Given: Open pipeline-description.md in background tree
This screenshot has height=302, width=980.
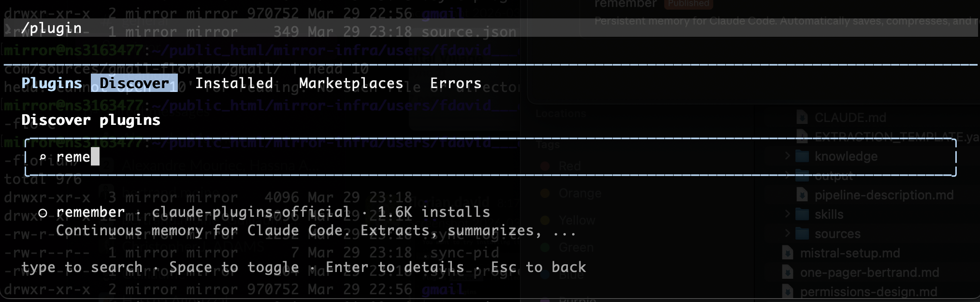Looking at the screenshot, I should 884,196.
